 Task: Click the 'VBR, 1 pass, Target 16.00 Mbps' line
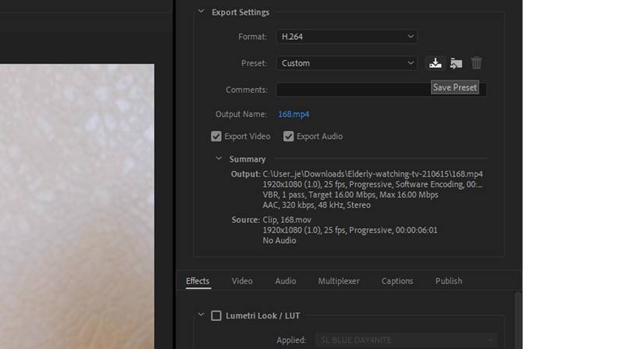click(x=350, y=194)
